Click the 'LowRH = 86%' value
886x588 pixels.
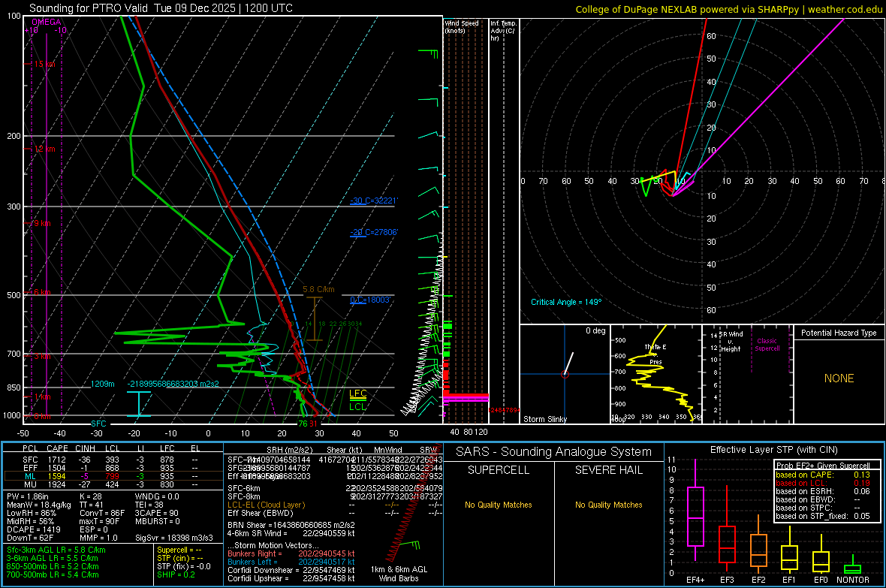pos(31,514)
